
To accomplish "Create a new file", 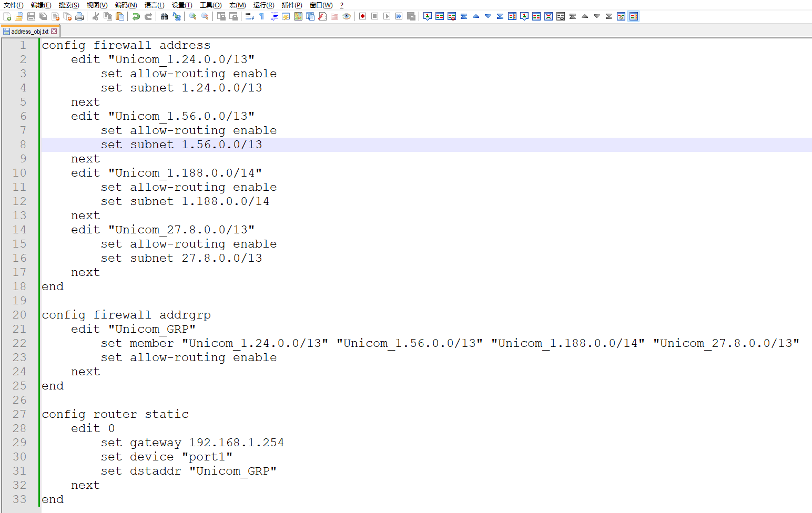I will 7,16.
